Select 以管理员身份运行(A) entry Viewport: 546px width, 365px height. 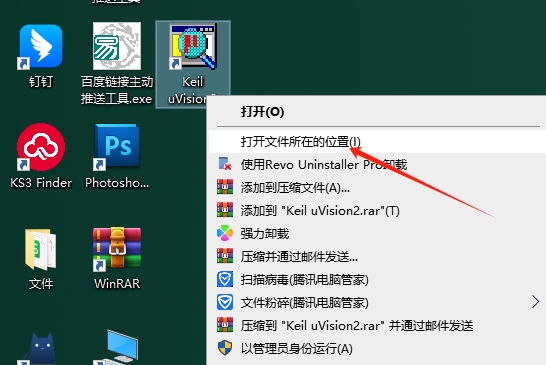(376, 348)
